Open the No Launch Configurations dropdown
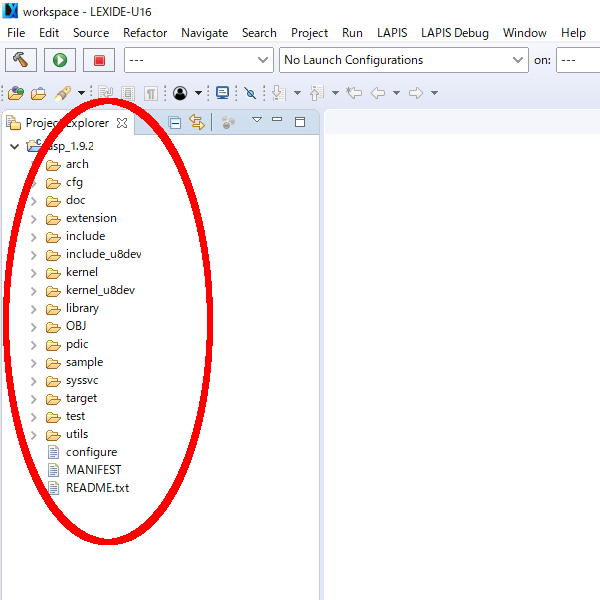 [x=404, y=60]
